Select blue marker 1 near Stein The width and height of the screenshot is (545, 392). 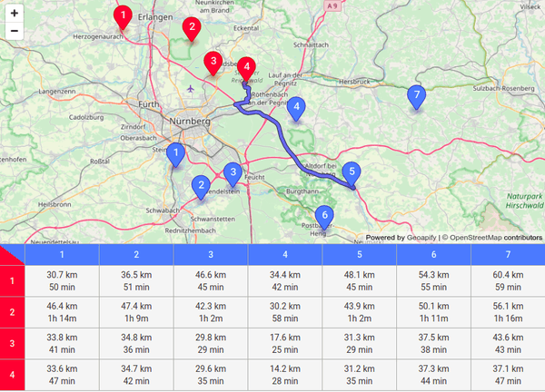click(x=175, y=155)
